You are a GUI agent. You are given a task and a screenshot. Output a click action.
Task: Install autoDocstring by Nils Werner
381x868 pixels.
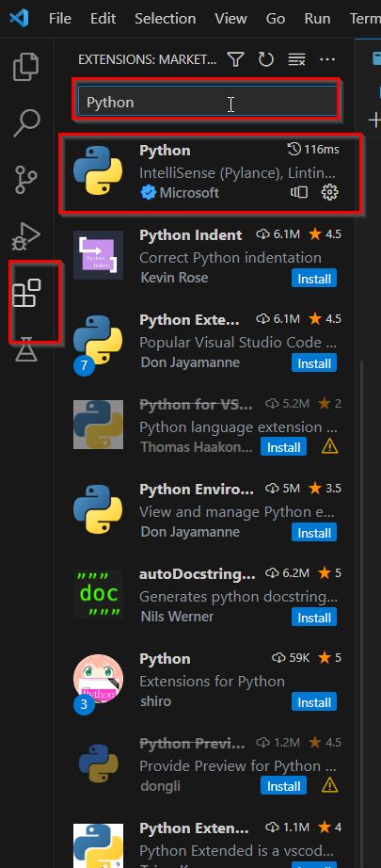[x=314, y=618]
